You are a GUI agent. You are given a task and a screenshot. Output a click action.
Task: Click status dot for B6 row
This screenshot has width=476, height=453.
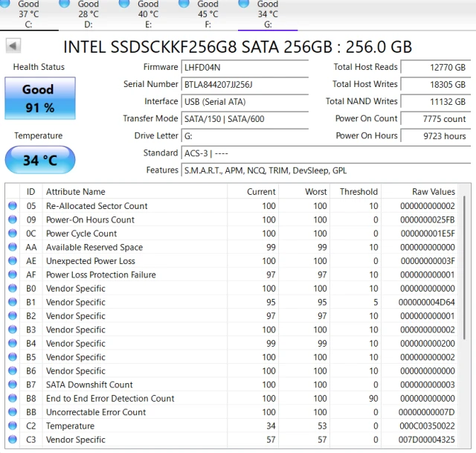(x=13, y=370)
